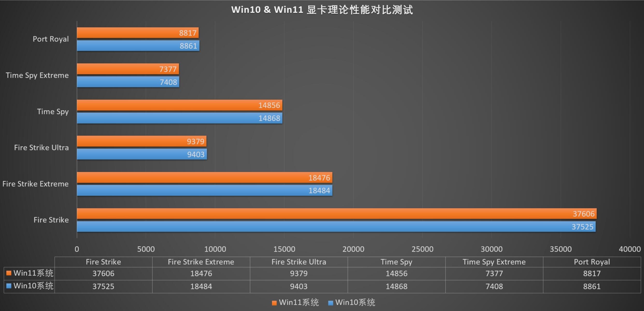644x311 pixels.
Task: Click the blue Win10 legend swatch at bottom
Action: point(330,303)
